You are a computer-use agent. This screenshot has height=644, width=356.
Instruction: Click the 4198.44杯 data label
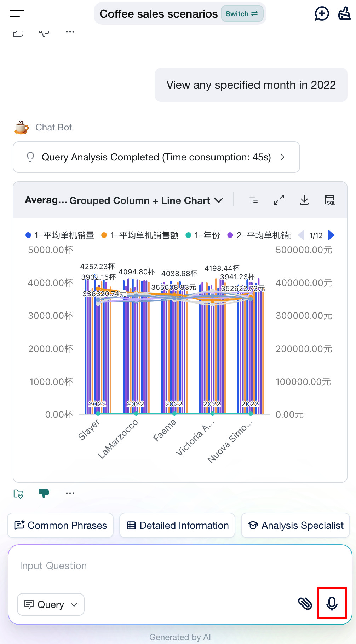[222, 268]
